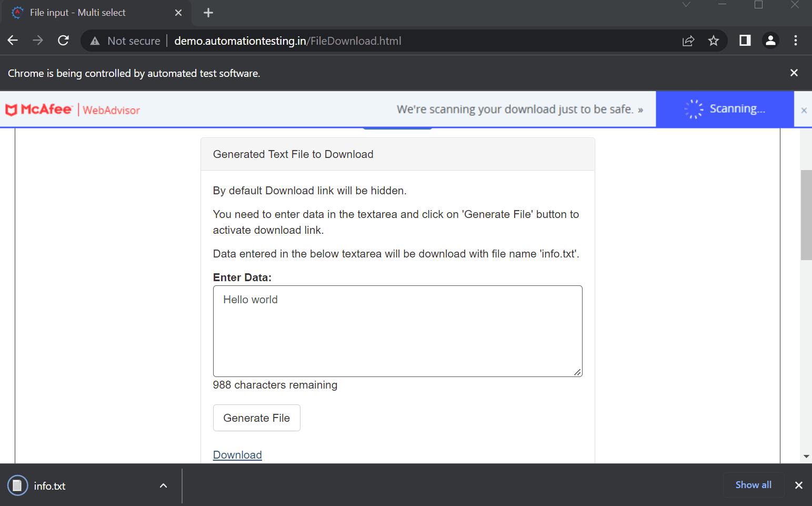
Task: Expand the info.txt download options chevron
Action: [163, 485]
